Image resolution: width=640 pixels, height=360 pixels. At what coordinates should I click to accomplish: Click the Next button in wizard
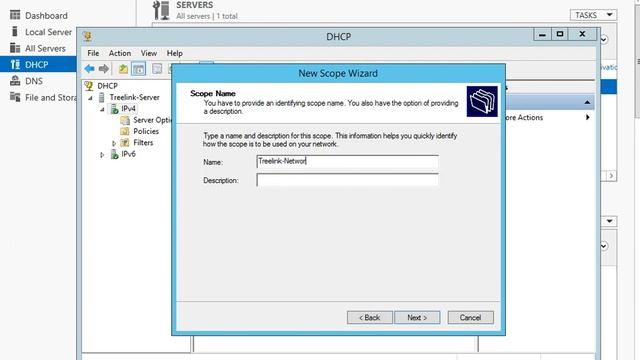pos(417,318)
